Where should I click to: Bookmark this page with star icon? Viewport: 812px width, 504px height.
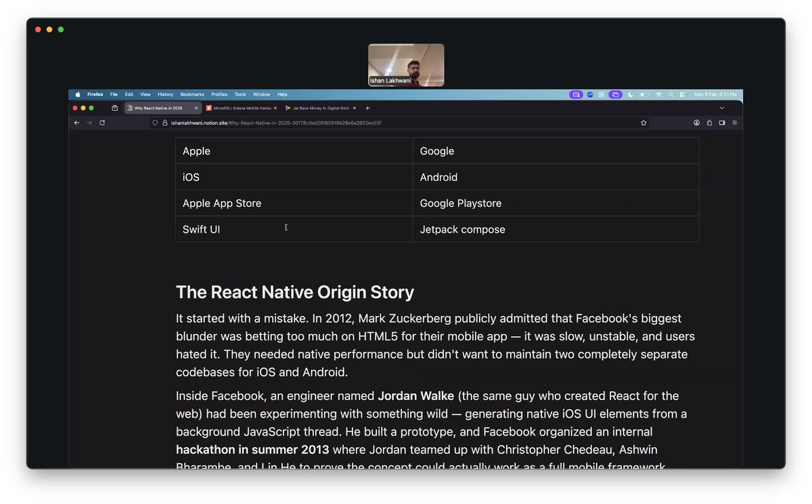644,123
